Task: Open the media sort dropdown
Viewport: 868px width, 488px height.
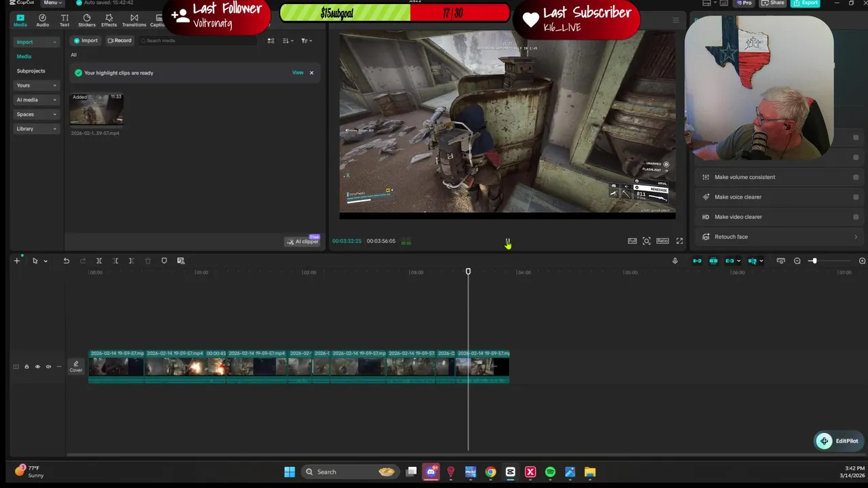Action: (288, 41)
